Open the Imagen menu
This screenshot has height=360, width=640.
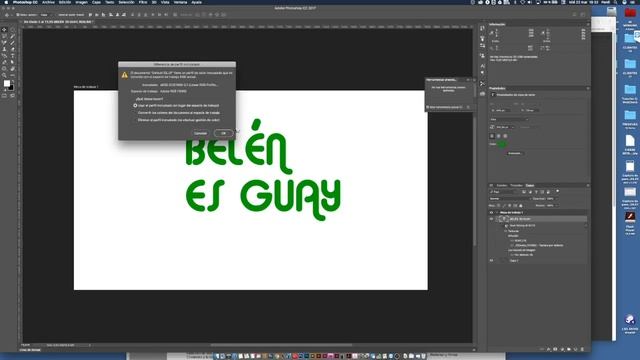[x=81, y=2]
